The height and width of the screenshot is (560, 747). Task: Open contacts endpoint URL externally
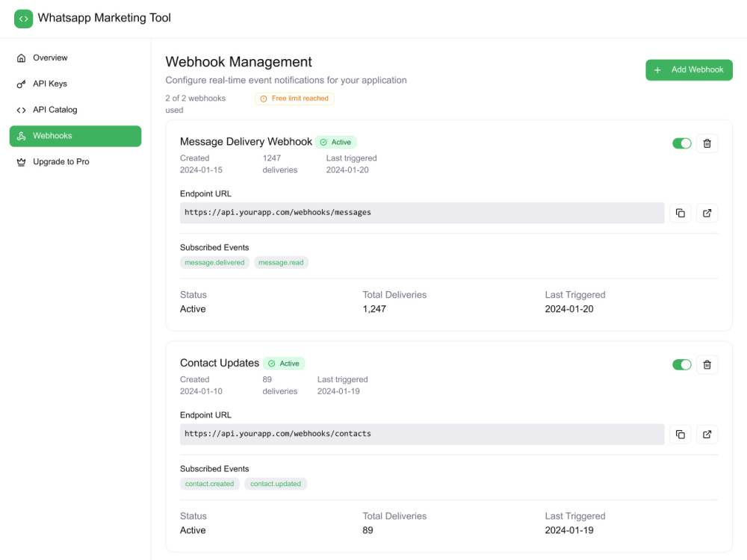[707, 435]
